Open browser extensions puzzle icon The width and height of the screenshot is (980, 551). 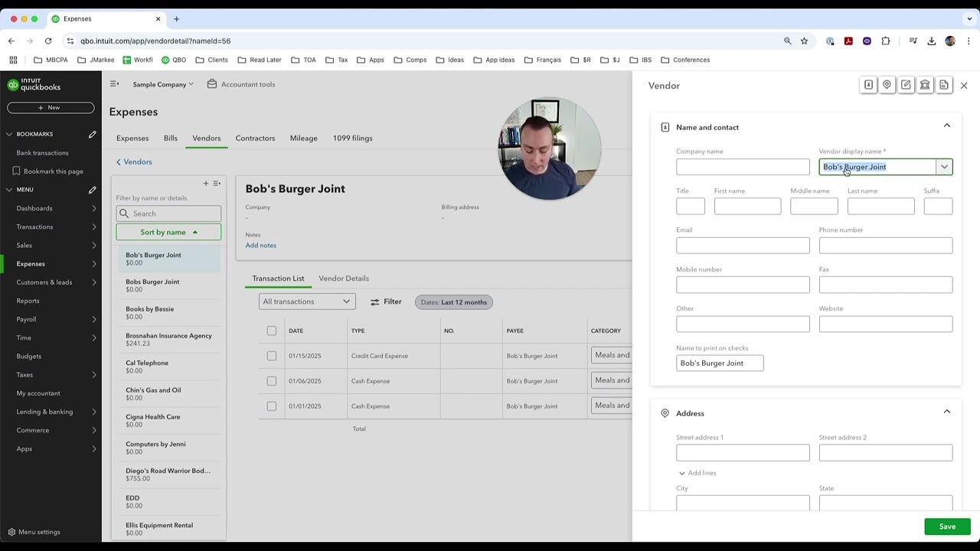click(x=886, y=41)
